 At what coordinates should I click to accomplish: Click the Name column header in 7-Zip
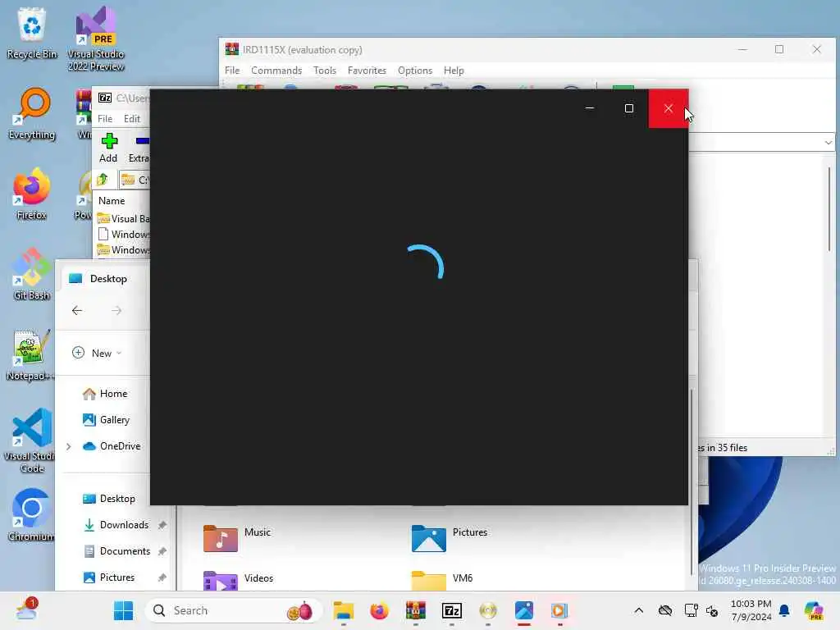[x=112, y=201]
